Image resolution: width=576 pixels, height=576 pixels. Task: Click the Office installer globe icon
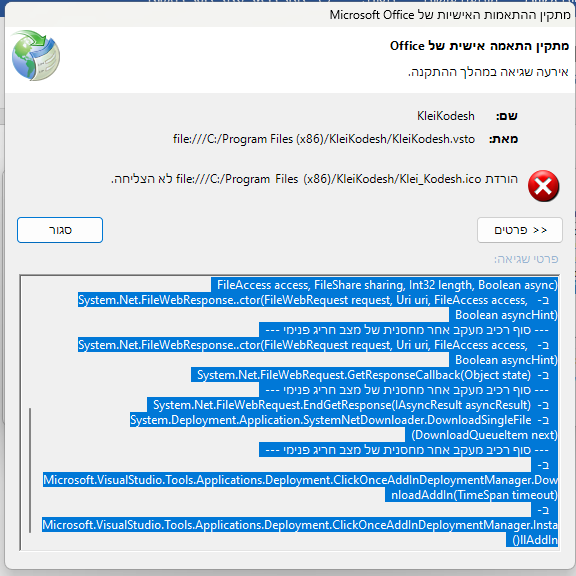[36, 55]
